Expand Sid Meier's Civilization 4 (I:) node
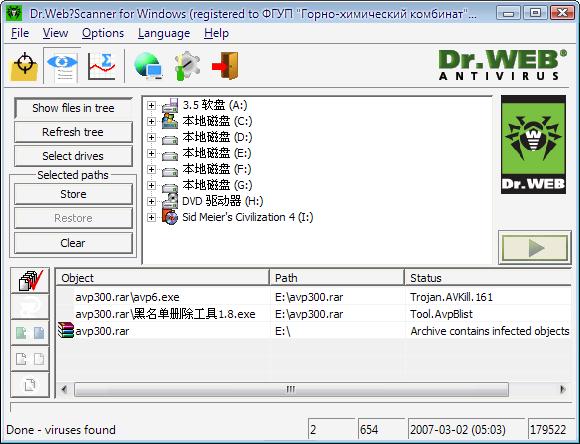Image resolution: width=580 pixels, height=444 pixels. pos(151,217)
